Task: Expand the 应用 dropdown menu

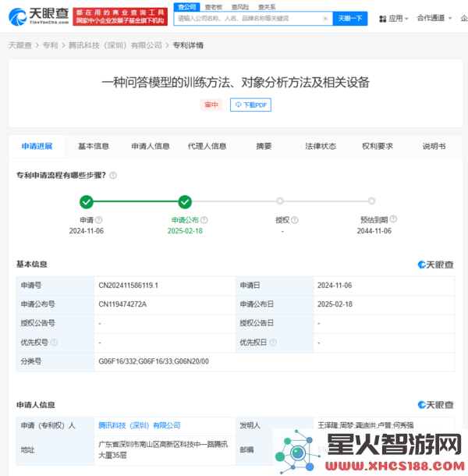Action: point(399,19)
